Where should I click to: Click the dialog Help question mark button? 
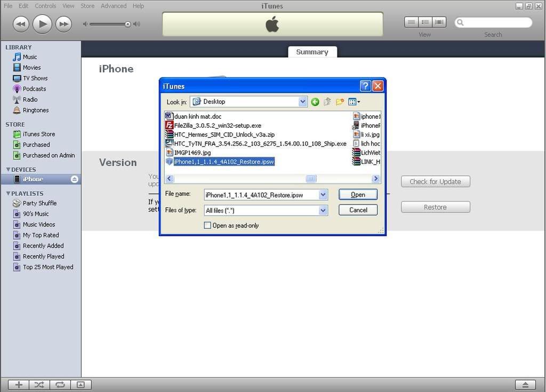click(365, 86)
